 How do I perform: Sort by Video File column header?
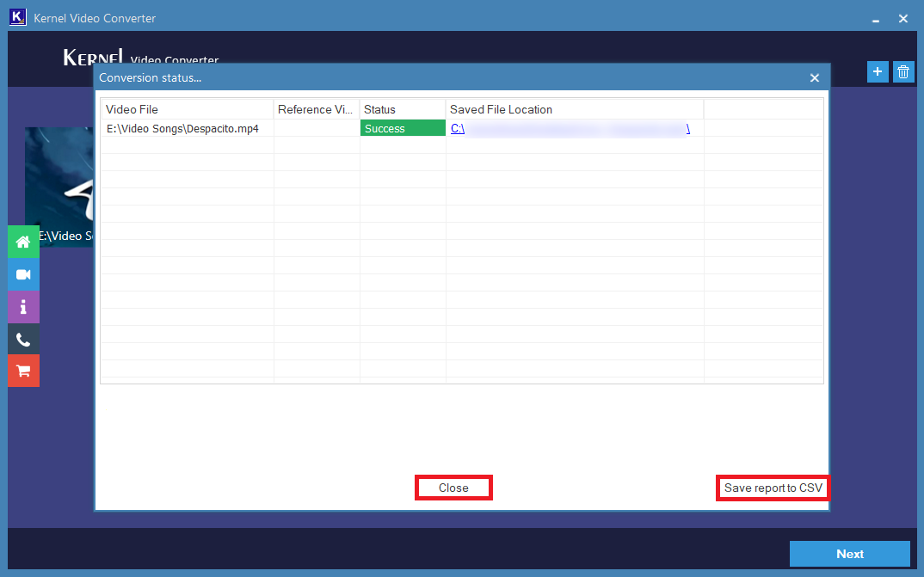[187, 109]
